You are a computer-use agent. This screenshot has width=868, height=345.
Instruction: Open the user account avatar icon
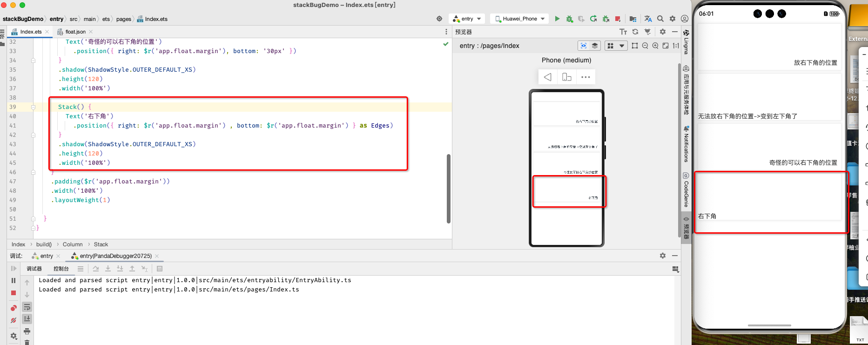coord(685,19)
